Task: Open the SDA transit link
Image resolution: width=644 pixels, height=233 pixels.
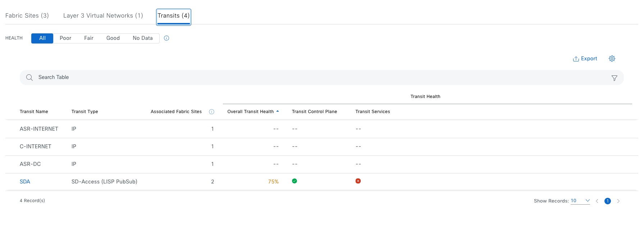Action: 25,182
